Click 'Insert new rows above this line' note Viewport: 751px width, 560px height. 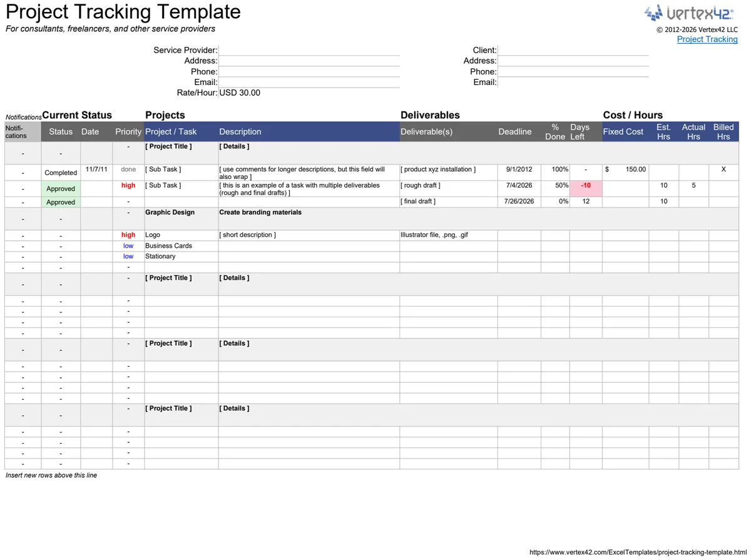[51, 476]
